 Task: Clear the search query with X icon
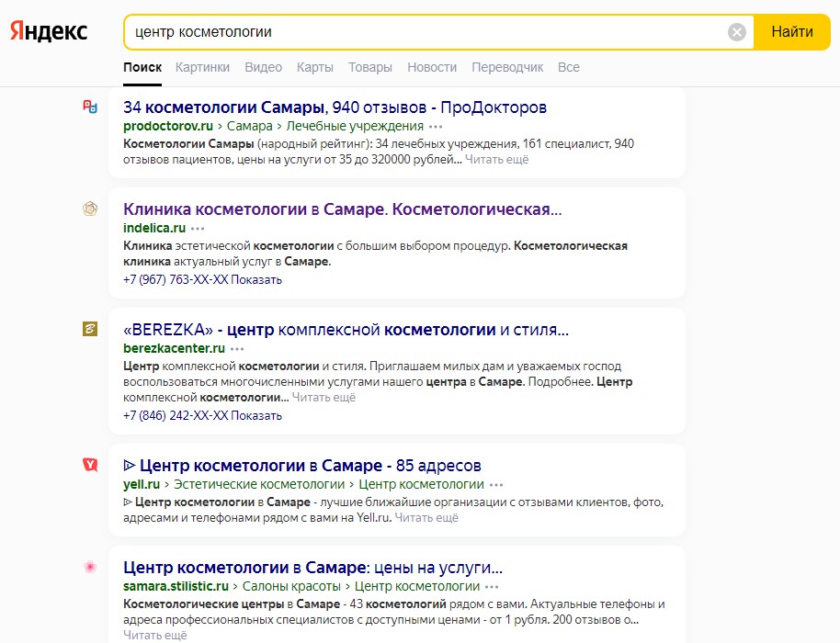736,32
